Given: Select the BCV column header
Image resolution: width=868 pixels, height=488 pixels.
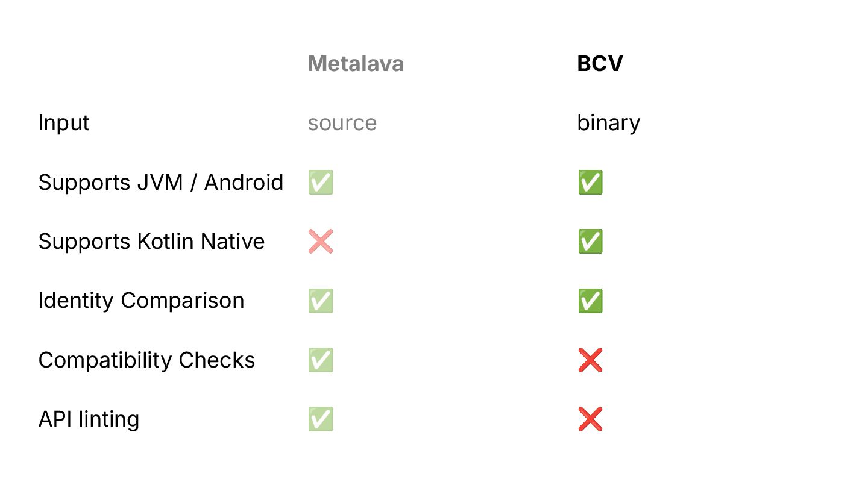Looking at the screenshot, I should (600, 64).
